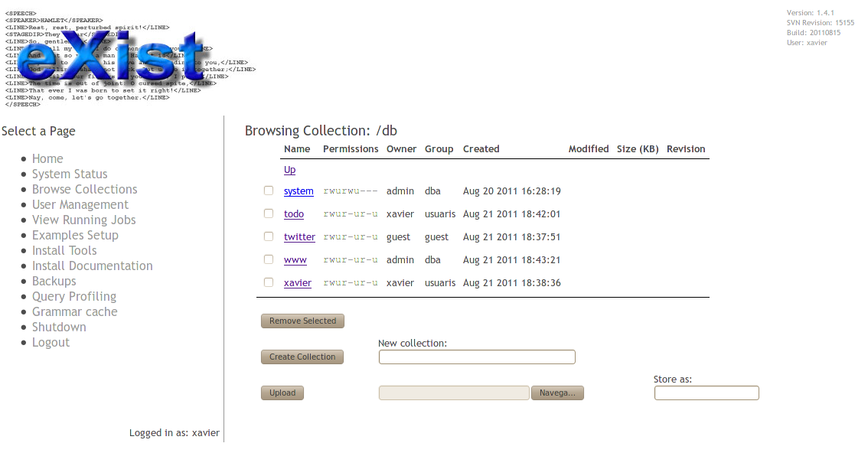Navigate Up to parent collection
This screenshot has width=868, height=466.
point(289,170)
